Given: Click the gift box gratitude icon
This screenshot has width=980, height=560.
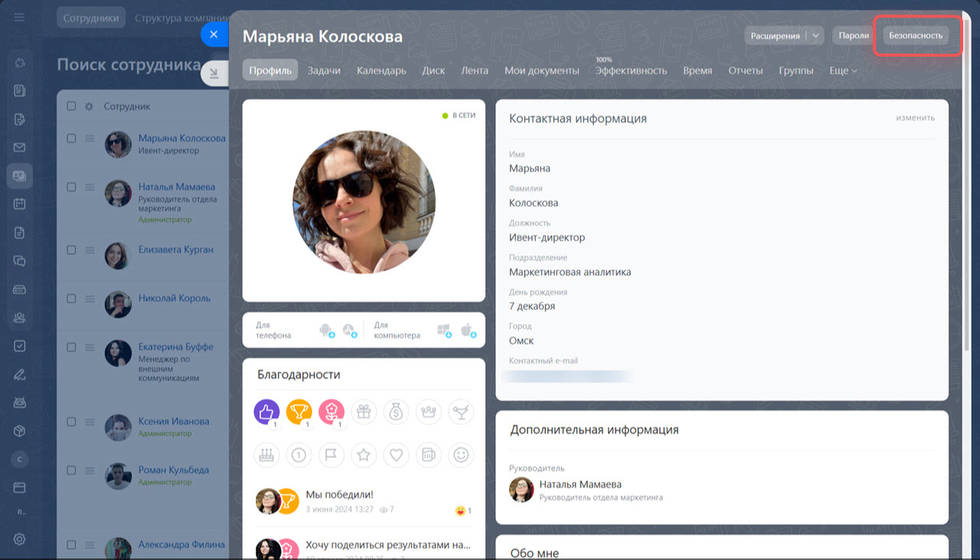Looking at the screenshot, I should [364, 412].
